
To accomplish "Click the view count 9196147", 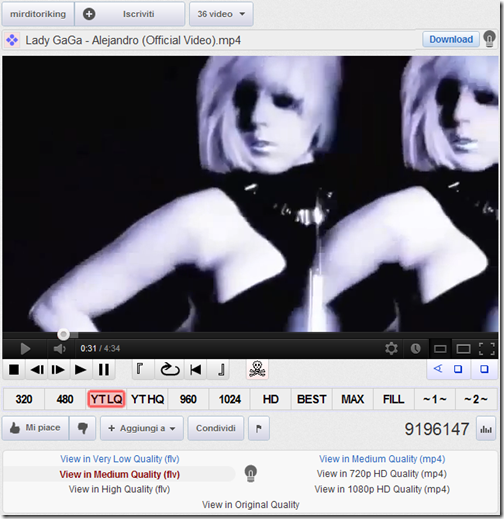I will pyautogui.click(x=437, y=429).
